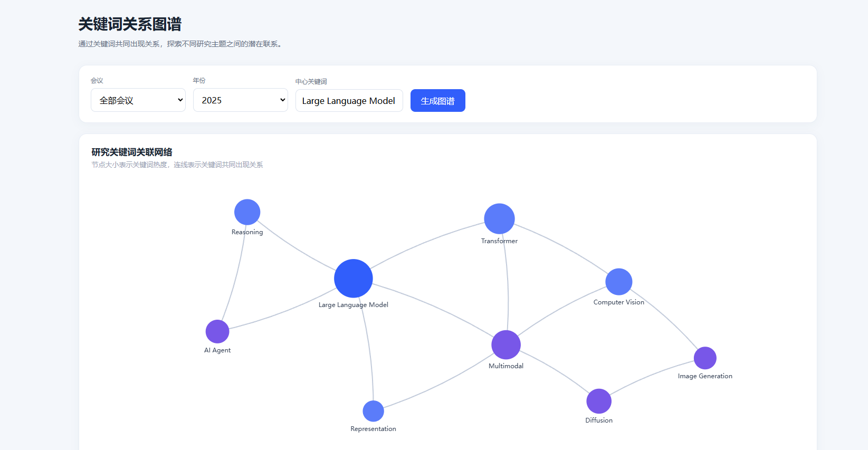This screenshot has width=868, height=450.
Task: Click the Multimodal label text
Action: tap(506, 366)
